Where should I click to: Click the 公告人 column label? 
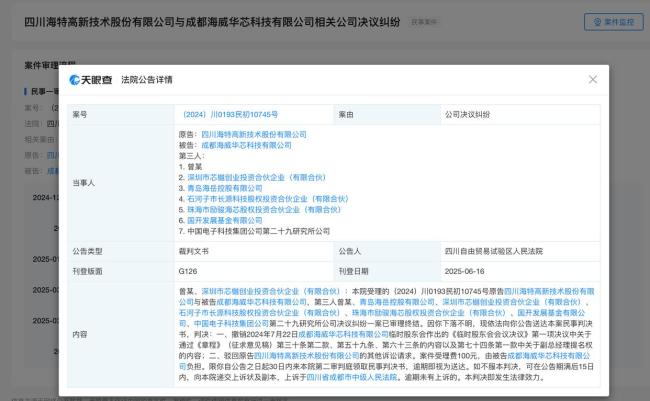click(x=350, y=251)
